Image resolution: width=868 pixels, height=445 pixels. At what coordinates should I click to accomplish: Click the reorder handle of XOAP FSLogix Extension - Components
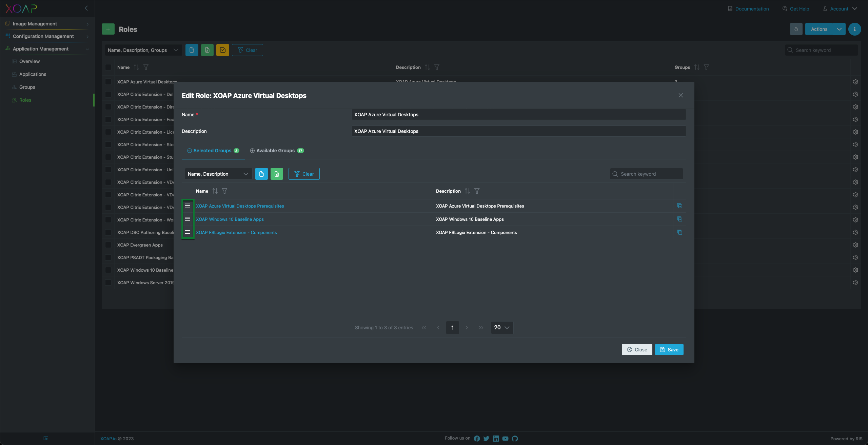[x=188, y=232]
